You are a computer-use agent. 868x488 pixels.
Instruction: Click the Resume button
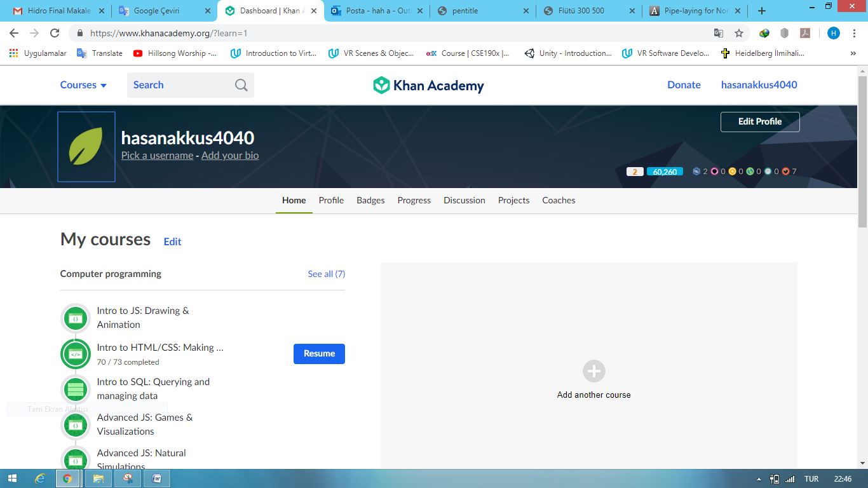point(319,354)
